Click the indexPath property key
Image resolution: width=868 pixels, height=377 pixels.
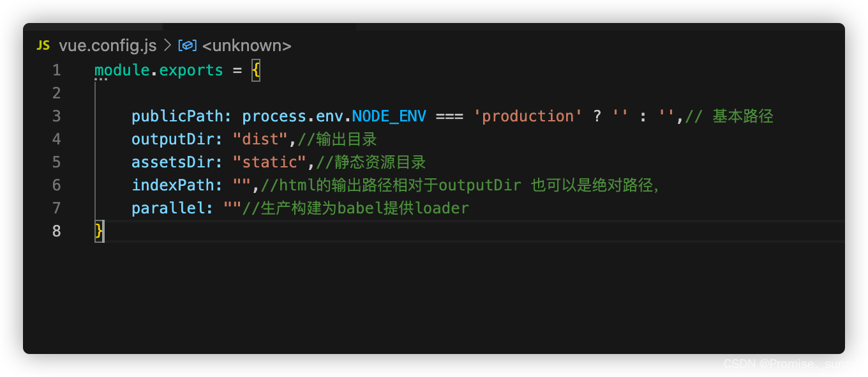point(173,185)
